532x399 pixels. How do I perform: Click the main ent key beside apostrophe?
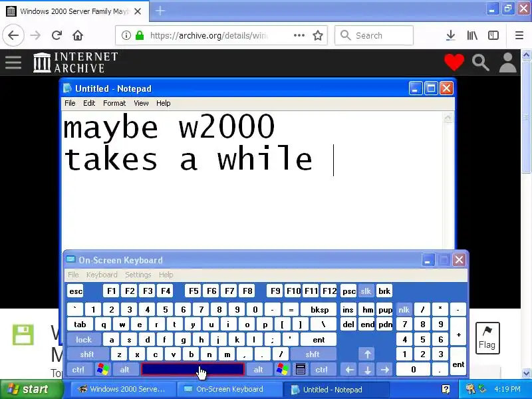point(319,340)
